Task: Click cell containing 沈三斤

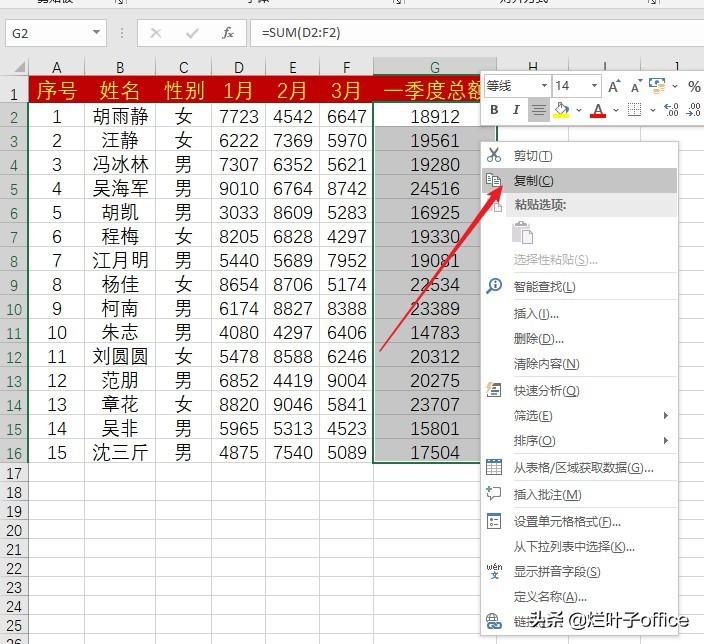Action: [x=120, y=453]
